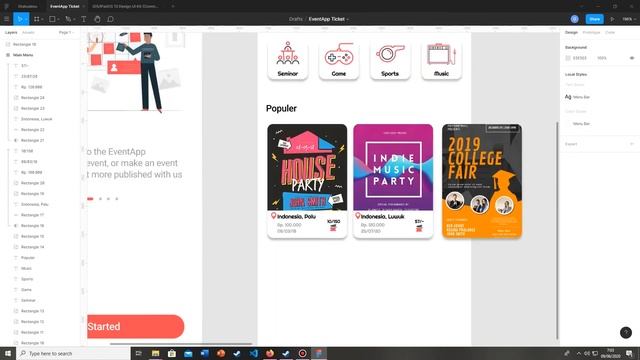Viewport: 640px width, 360px height.
Task: Open Microsoft Store from taskbar
Action: [172, 353]
